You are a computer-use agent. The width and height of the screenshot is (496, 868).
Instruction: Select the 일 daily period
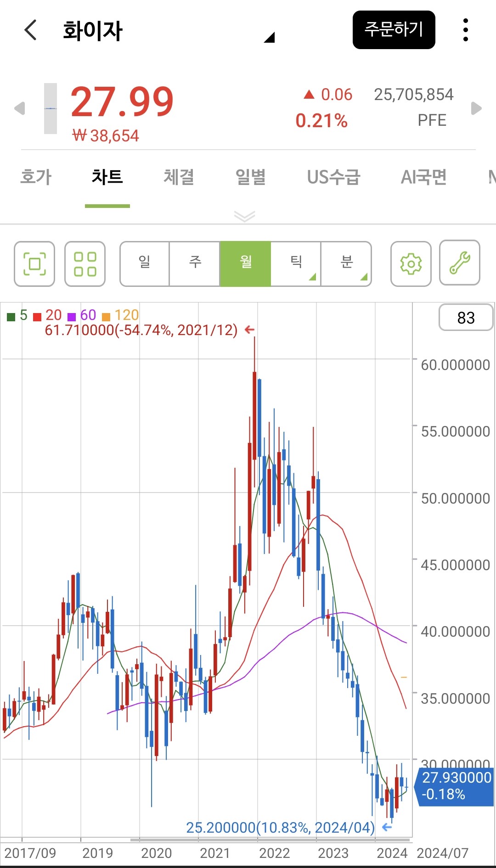[145, 264]
